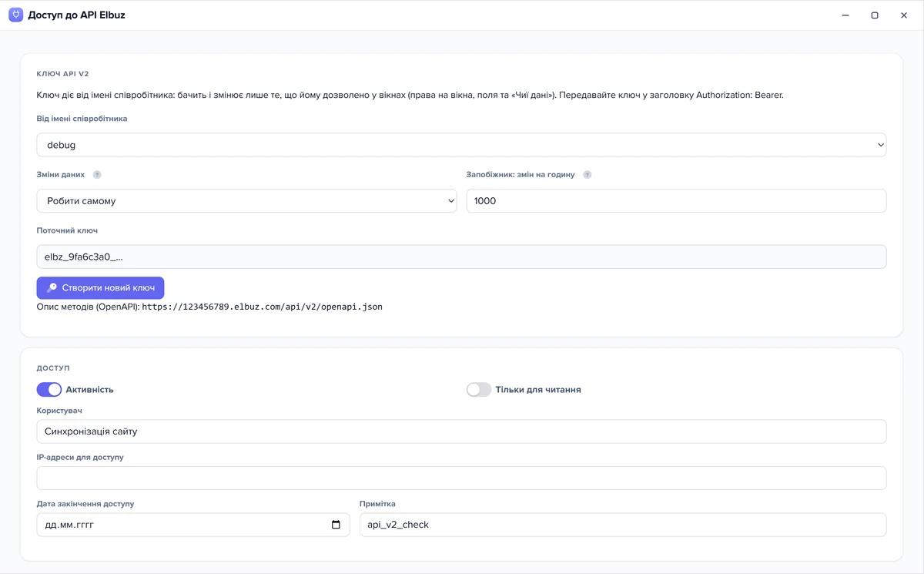
Task: Click the Користувач field Синхронізація сайту
Action: click(x=461, y=431)
